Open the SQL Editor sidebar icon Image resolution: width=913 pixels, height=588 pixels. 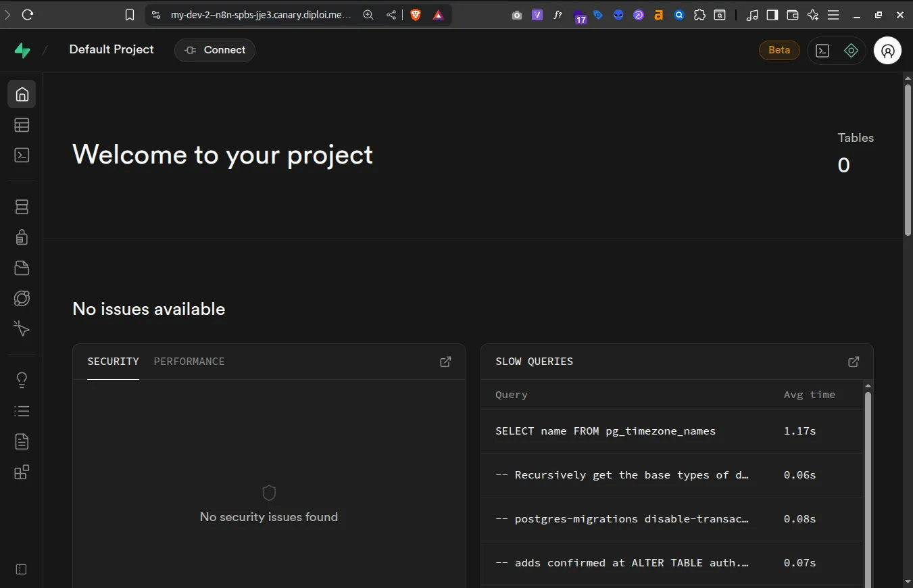[22, 155]
